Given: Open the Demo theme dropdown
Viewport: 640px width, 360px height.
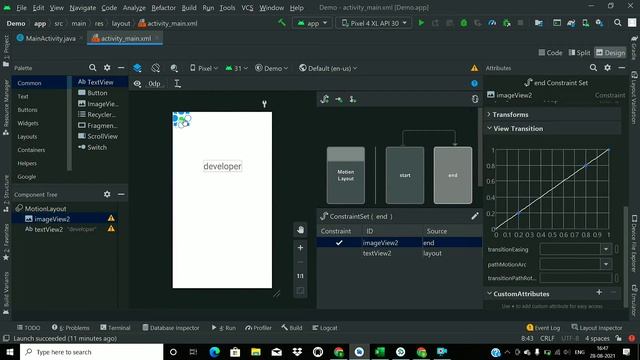Looking at the screenshot, I should [272, 68].
